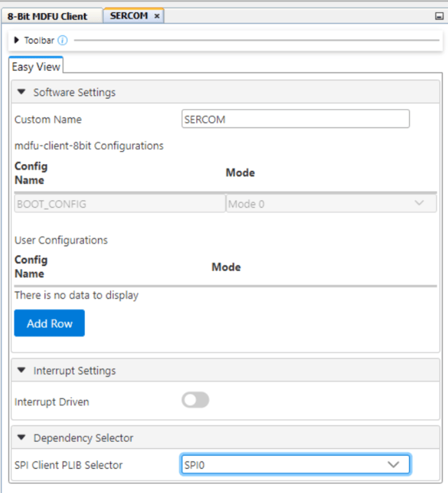Collapse the Software Settings section
448x493 pixels.
click(21, 92)
